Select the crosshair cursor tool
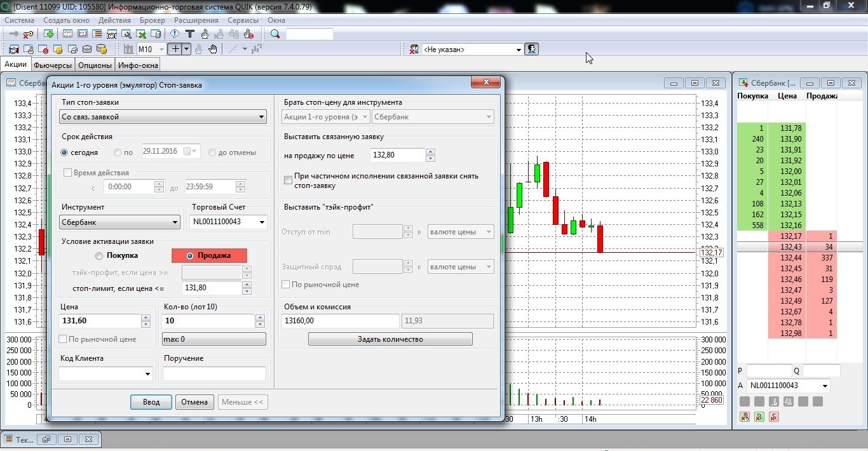This screenshot has height=451, width=868. pos(176,50)
